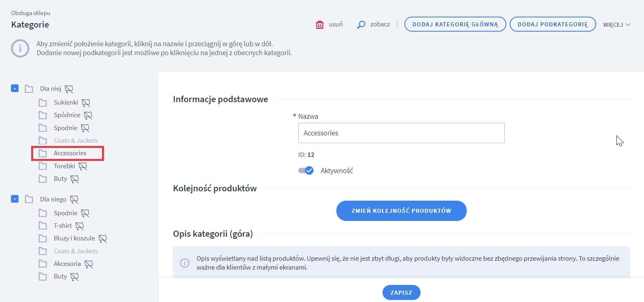This screenshot has width=644, height=302.
Task: Toggle the Aktywność switch off
Action: [x=306, y=171]
